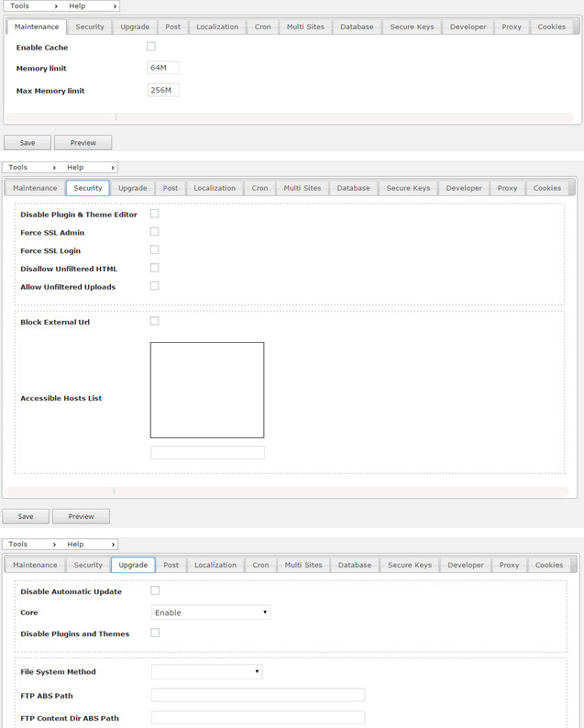The image size is (584, 728).
Task: Enable the Enable Cache checkbox
Action: pyautogui.click(x=151, y=47)
